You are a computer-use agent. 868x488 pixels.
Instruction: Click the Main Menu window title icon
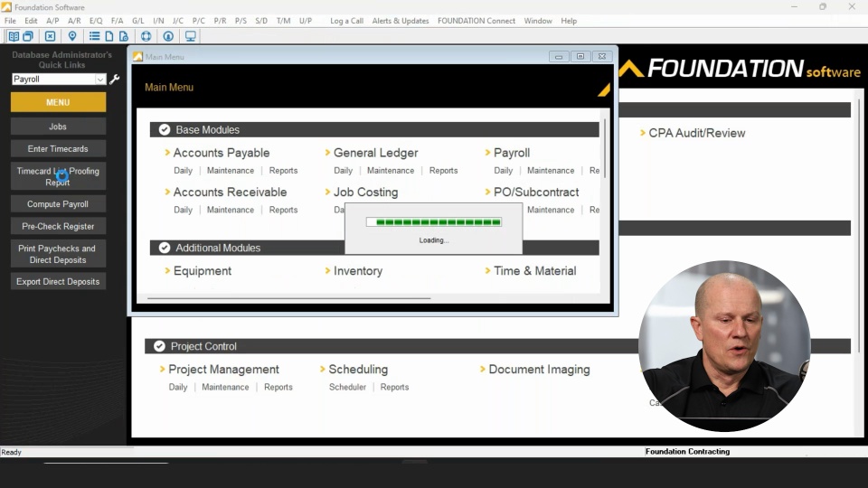tap(137, 56)
